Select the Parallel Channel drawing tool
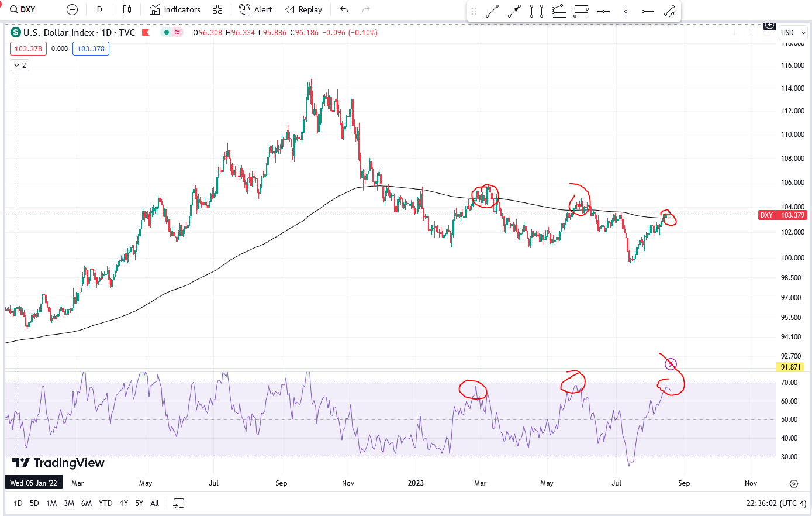The width and height of the screenshot is (812, 516). [670, 11]
